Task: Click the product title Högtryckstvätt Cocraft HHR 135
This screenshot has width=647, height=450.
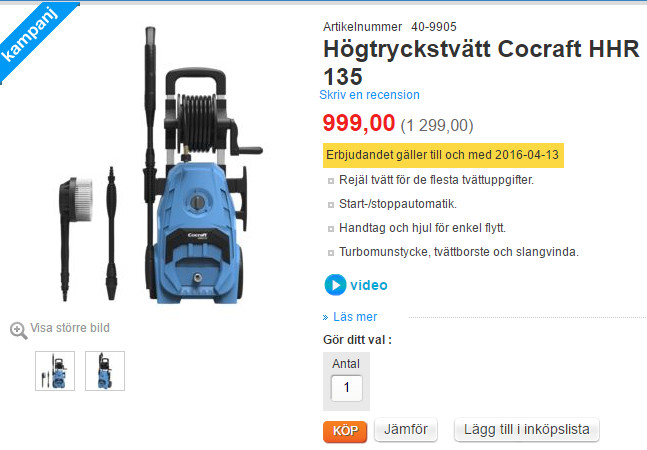Action: point(481,62)
